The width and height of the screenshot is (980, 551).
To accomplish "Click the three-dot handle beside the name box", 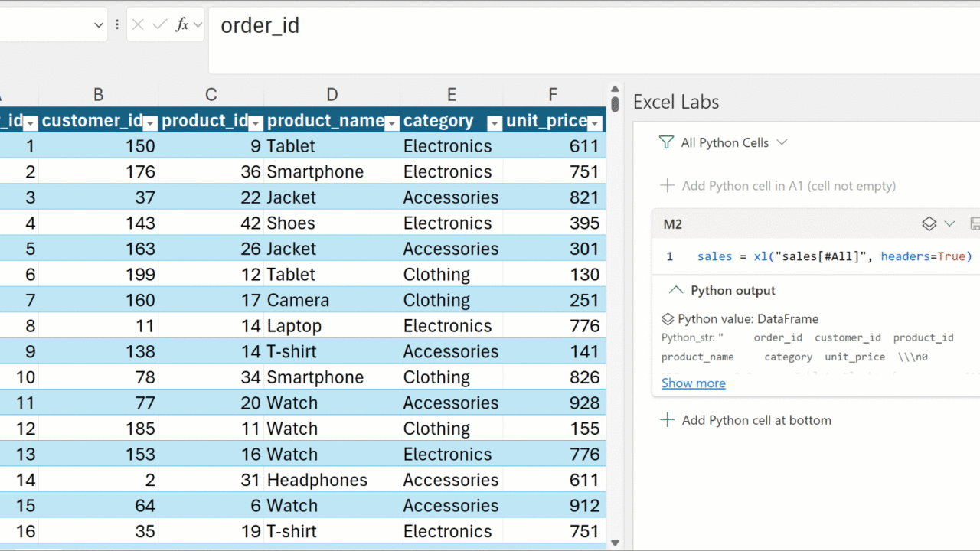I will pyautogui.click(x=117, y=25).
